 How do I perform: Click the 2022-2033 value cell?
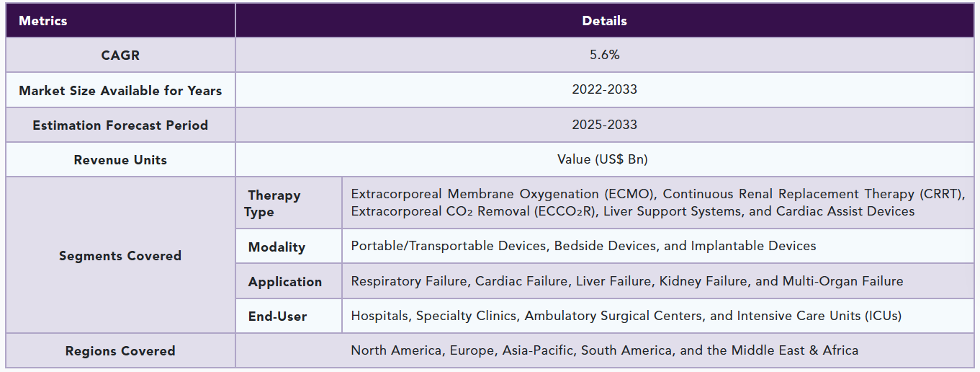[x=605, y=90]
